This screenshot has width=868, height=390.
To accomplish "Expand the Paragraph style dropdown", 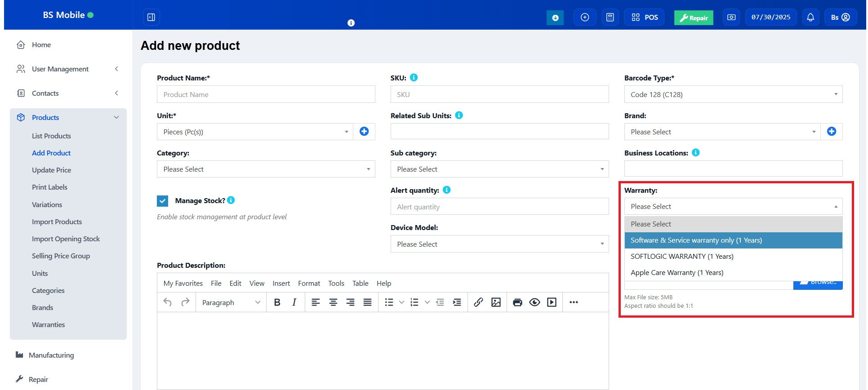I will [x=231, y=302].
